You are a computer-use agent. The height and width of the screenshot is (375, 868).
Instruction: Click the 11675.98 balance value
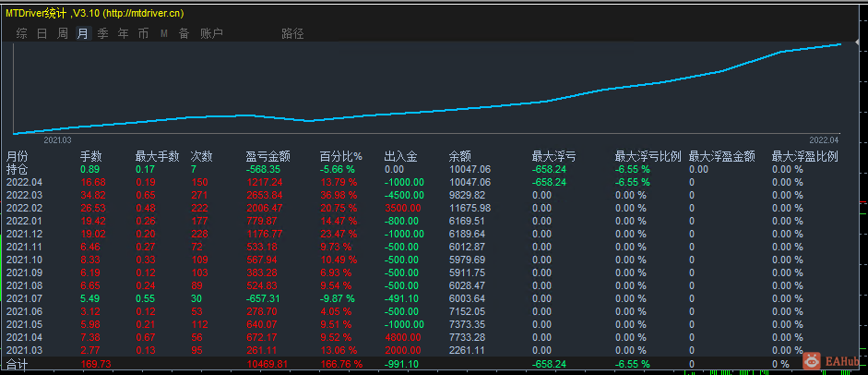tap(470, 208)
